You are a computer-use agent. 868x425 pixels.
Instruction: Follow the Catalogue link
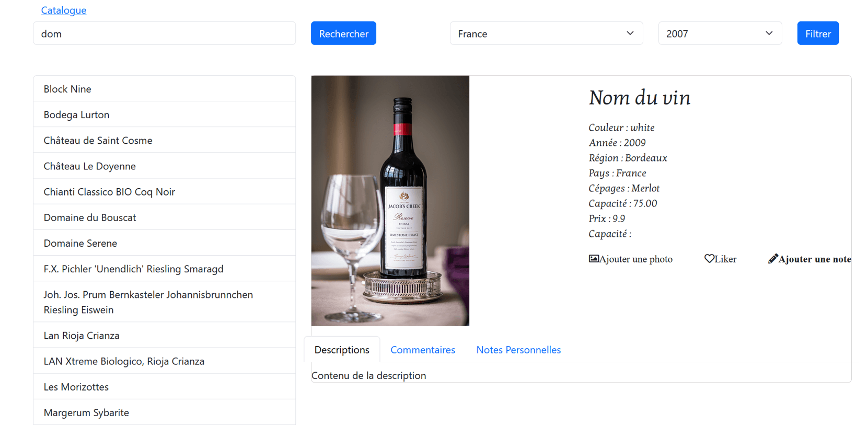[x=64, y=10]
